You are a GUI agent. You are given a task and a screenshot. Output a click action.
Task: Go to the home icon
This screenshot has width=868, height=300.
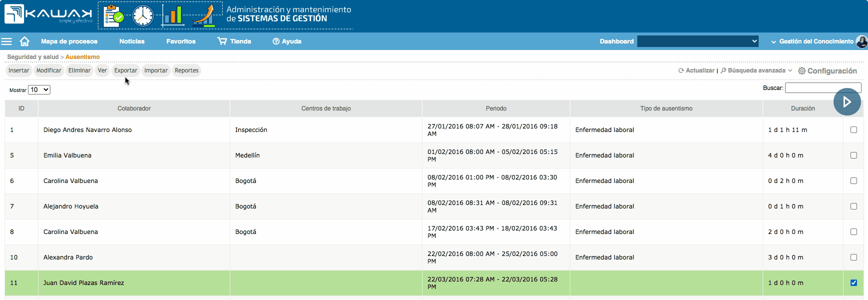point(24,41)
